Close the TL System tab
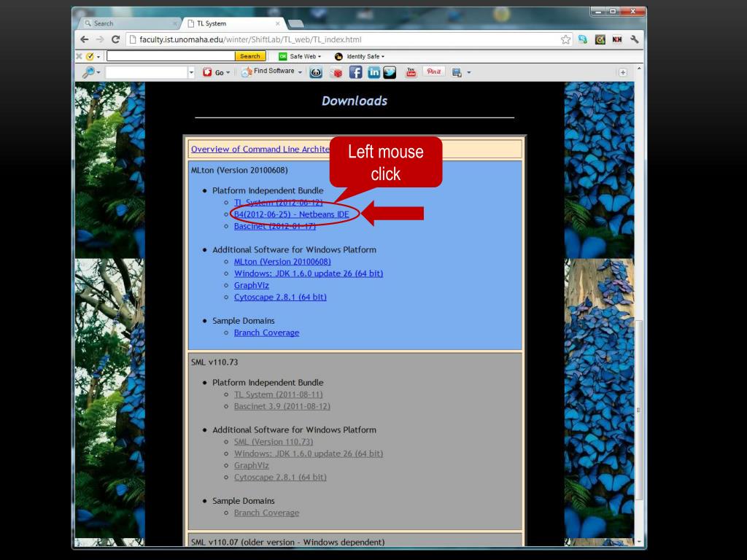The width and height of the screenshot is (747, 560). [278, 23]
